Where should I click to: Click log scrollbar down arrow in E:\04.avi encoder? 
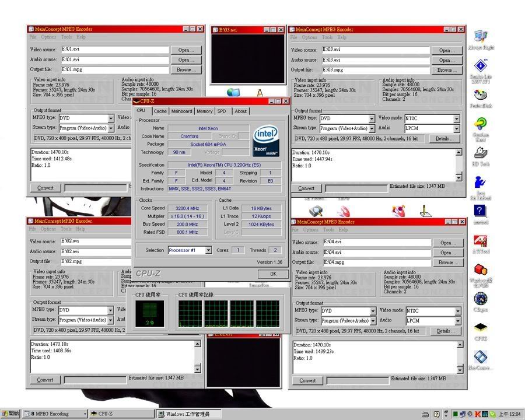coord(460,370)
